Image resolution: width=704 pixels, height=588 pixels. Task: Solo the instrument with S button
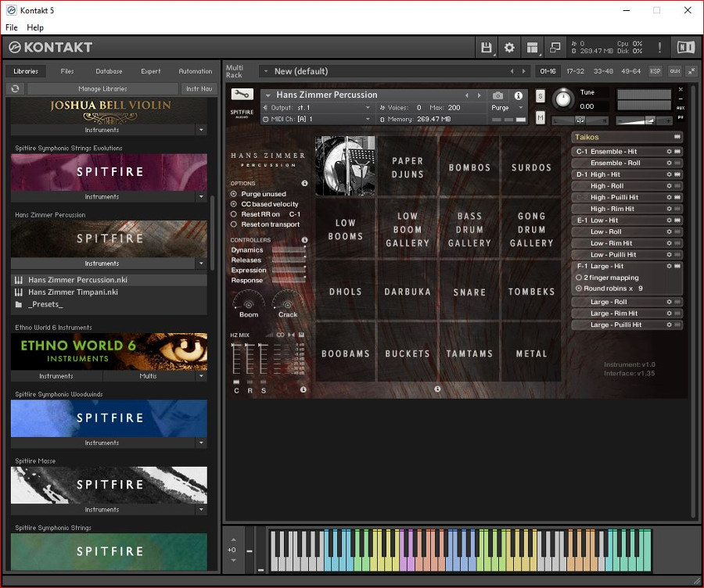[540, 95]
